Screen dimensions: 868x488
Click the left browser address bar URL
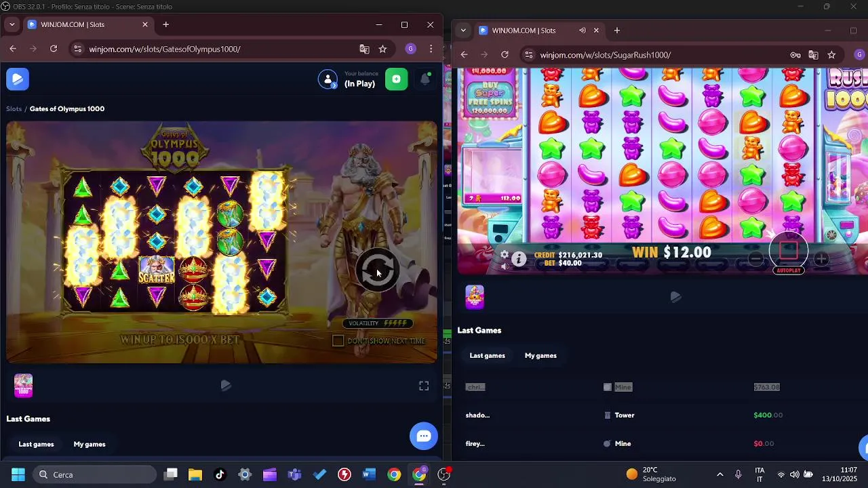165,49
